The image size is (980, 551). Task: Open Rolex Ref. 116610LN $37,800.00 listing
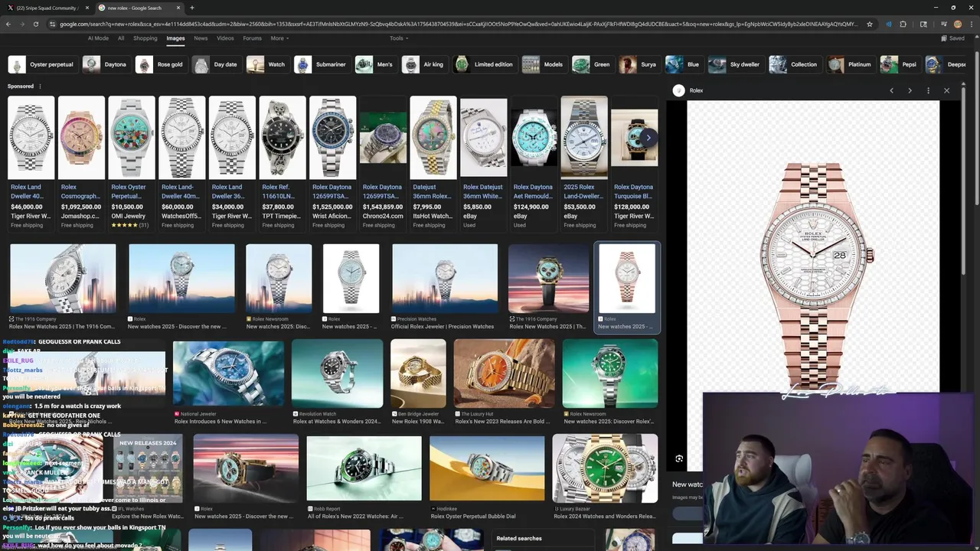click(283, 162)
